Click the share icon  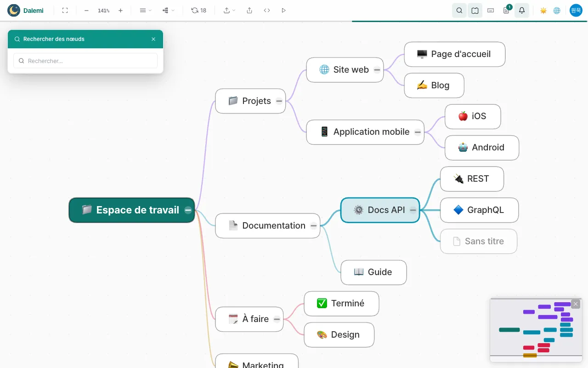[x=249, y=10]
